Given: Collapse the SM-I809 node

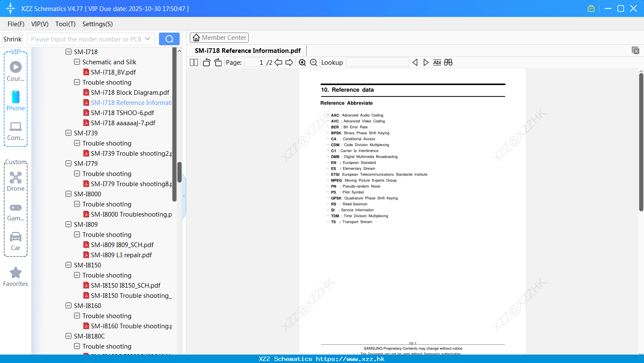Looking at the screenshot, I should point(69,224).
